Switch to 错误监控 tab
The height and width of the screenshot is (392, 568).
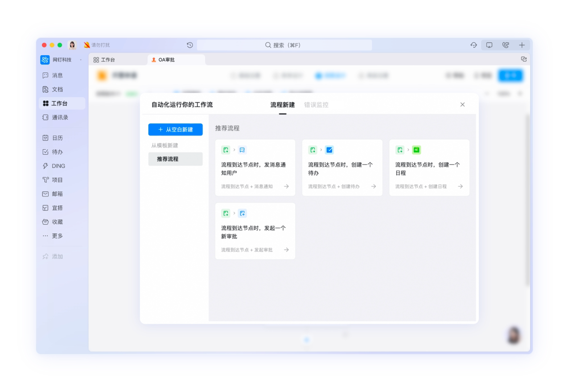(316, 105)
